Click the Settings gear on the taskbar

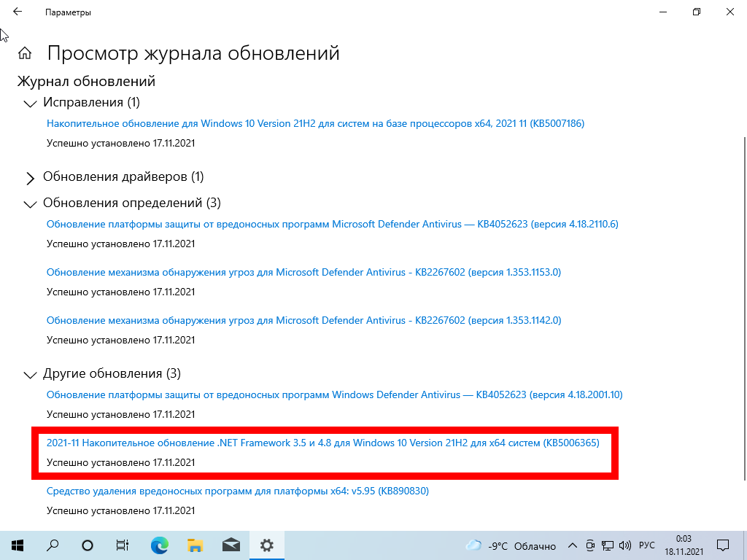[267, 545]
